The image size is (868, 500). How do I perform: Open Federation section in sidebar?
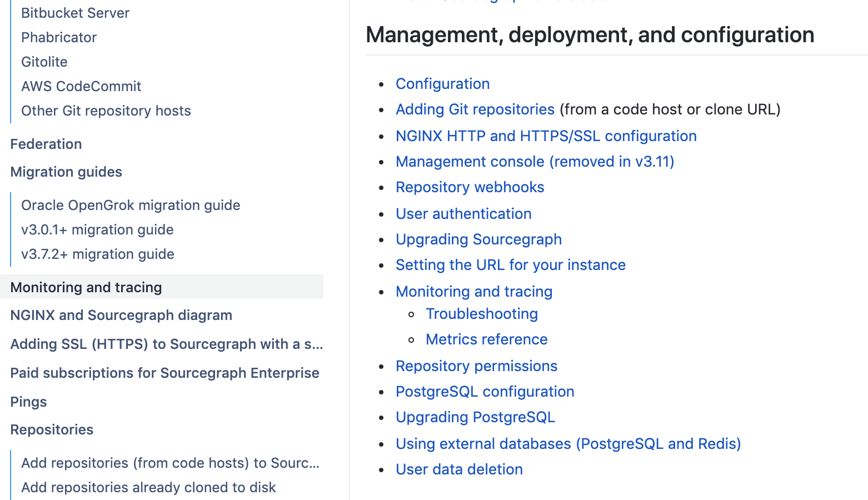tap(46, 144)
